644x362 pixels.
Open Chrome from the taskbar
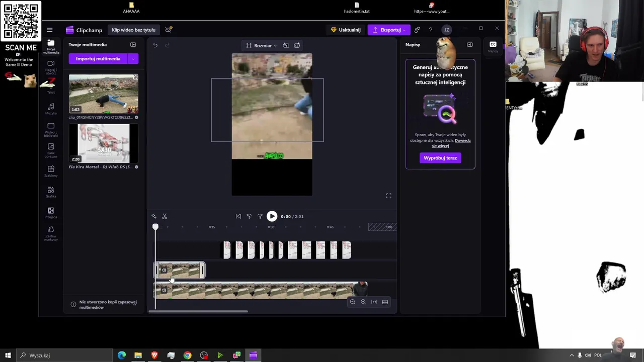coord(187,355)
